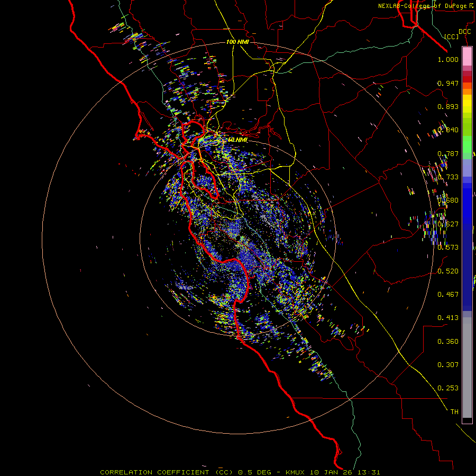The height and width of the screenshot is (476, 476).
Task: Click the 0.253 legend value
Action: click(448, 388)
